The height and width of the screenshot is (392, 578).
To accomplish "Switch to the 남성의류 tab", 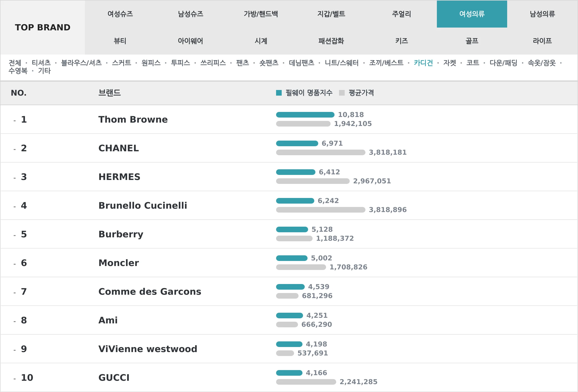I will 542,14.
